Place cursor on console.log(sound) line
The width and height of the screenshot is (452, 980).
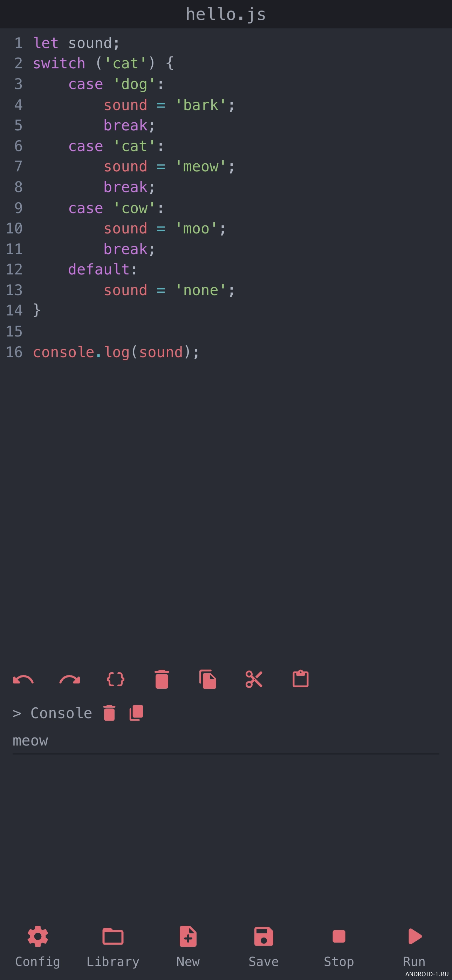coord(116,352)
